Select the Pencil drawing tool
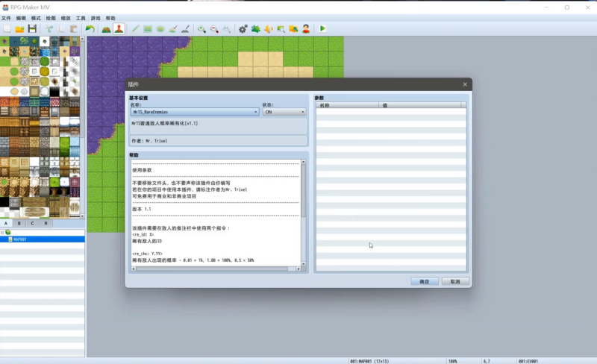Screen dimensions: 597x364 [135, 28]
